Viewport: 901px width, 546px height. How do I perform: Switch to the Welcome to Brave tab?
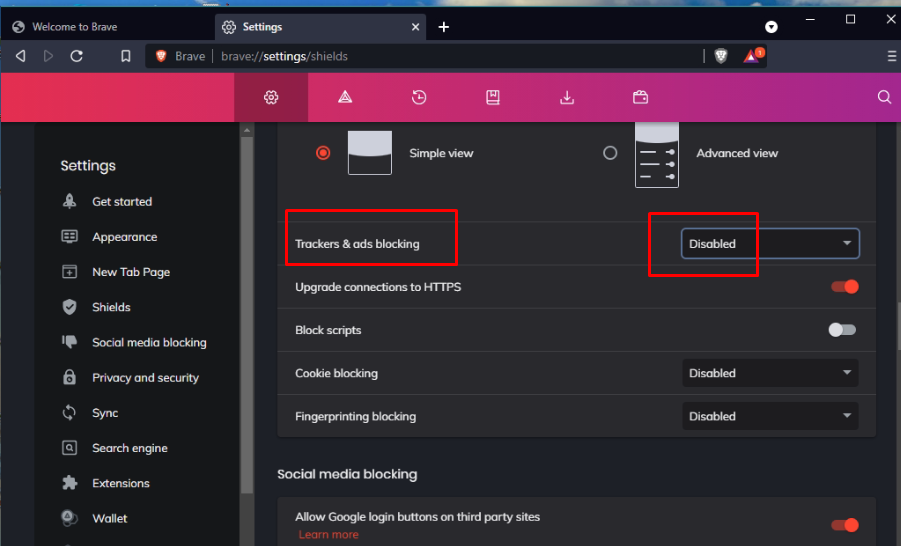tap(109, 27)
